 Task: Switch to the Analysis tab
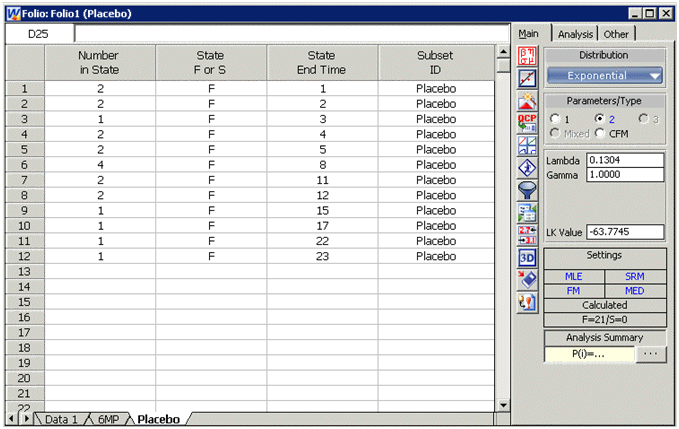(x=575, y=34)
